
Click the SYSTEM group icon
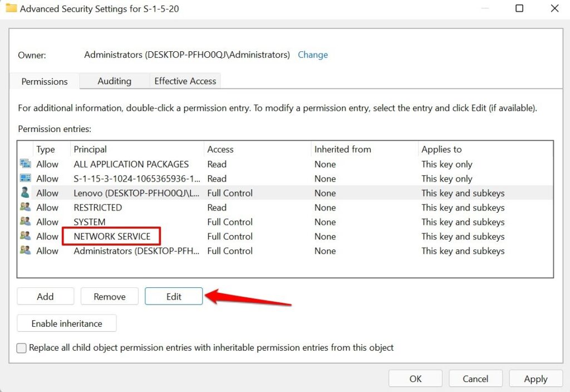pyautogui.click(x=25, y=222)
